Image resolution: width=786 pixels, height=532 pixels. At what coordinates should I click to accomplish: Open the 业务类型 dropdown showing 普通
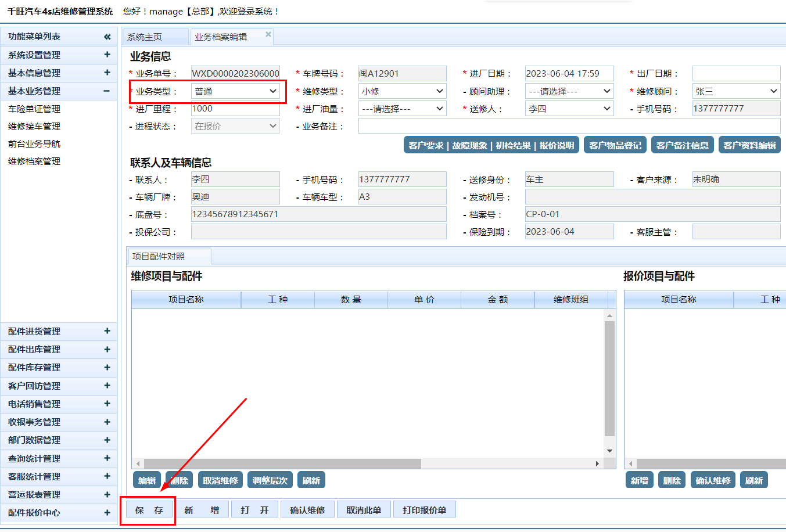click(235, 91)
